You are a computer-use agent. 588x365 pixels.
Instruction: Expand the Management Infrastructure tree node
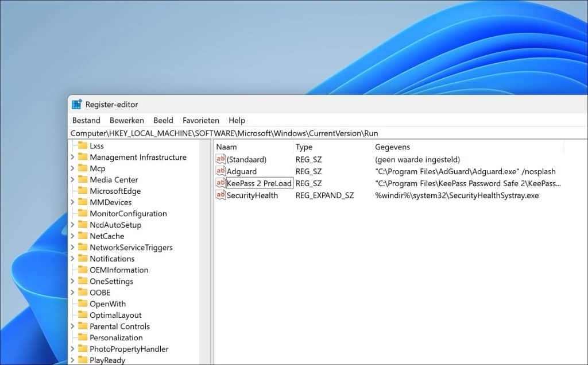[x=71, y=157]
